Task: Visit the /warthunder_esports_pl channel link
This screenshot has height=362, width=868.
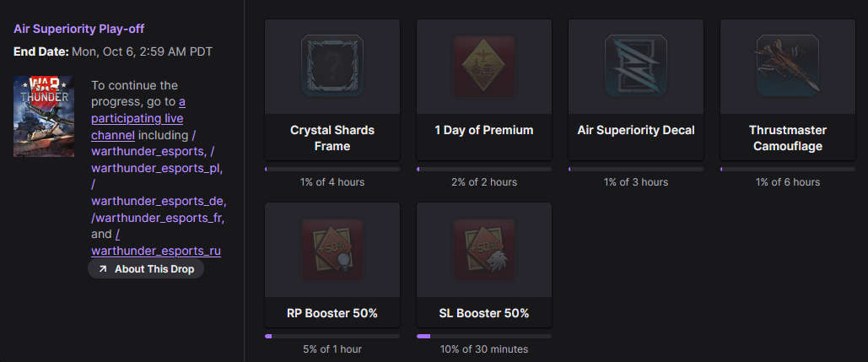Action: pos(156,169)
